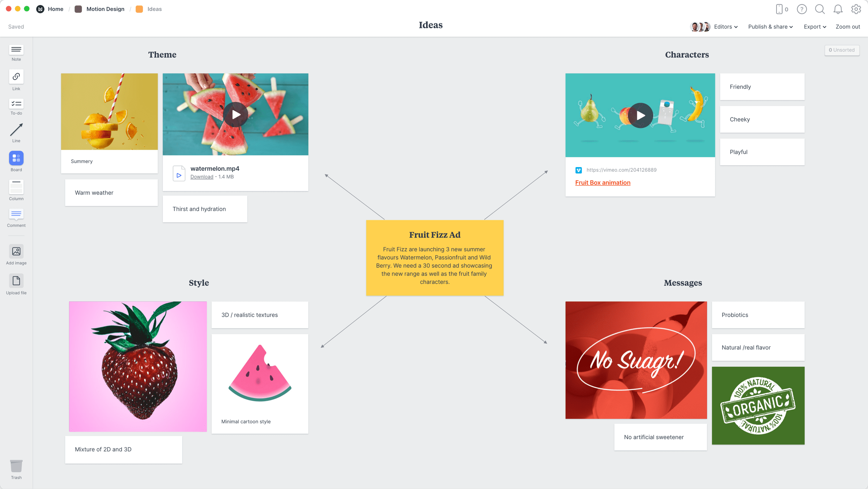The height and width of the screenshot is (489, 868).
Task: Click the Download link for watermelon.mp4
Action: point(202,177)
